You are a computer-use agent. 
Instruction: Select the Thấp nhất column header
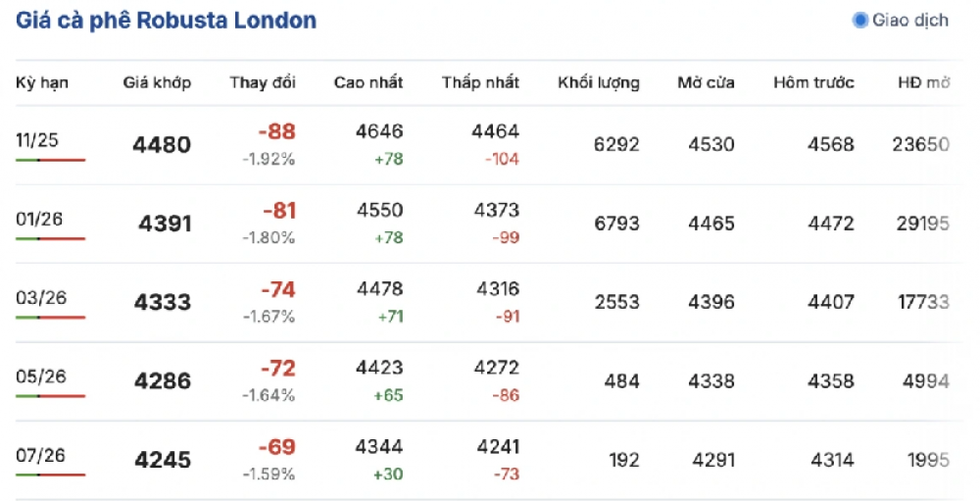coord(480,82)
